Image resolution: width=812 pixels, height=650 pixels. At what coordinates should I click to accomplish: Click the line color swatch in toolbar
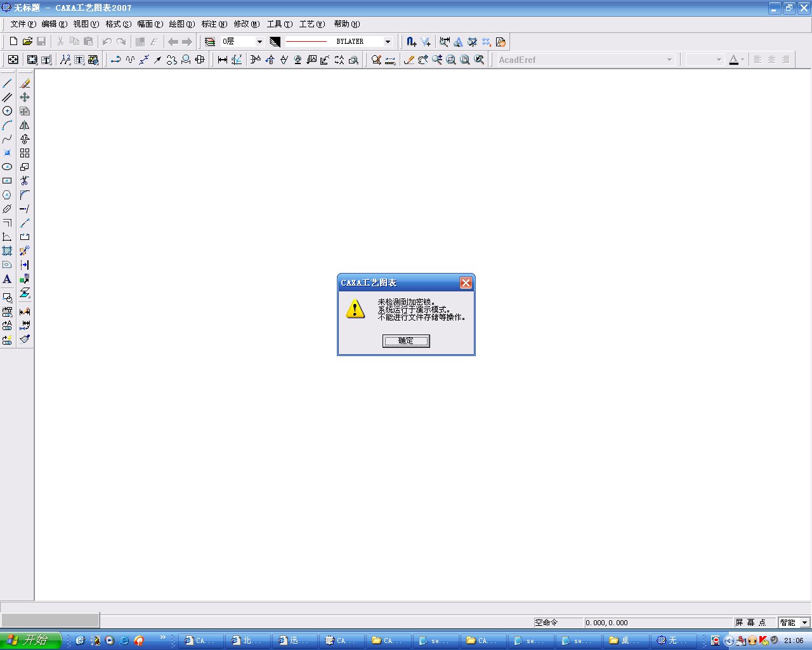pos(275,42)
